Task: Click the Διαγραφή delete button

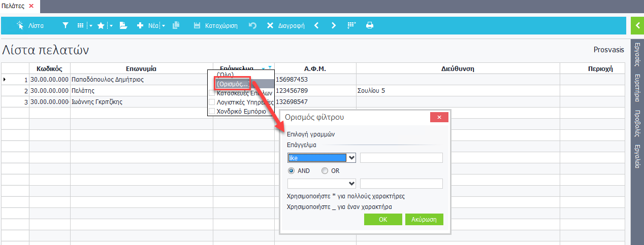Action: click(286, 25)
